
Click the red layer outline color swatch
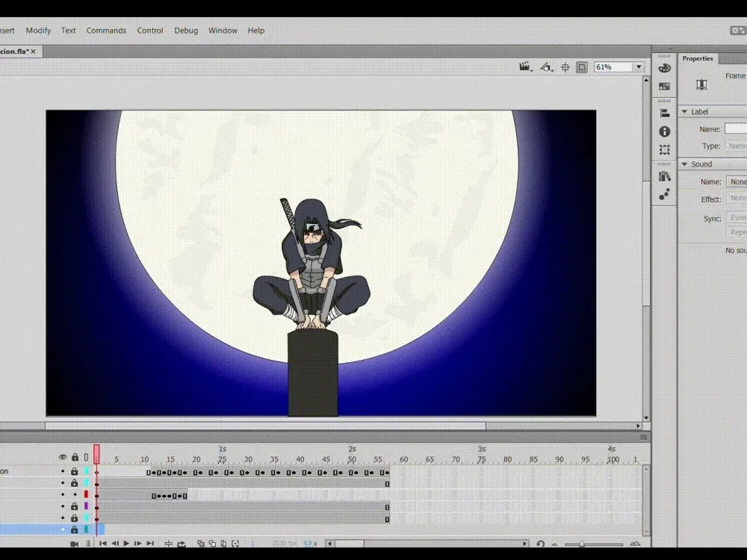86,495
